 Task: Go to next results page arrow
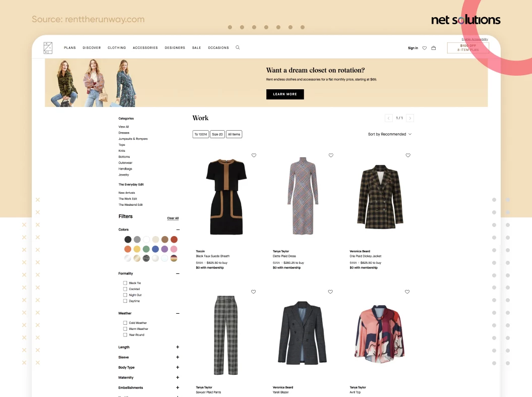click(410, 118)
